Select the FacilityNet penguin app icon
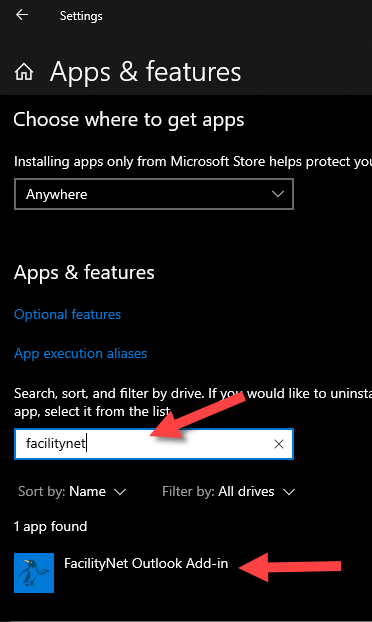Image resolution: width=372 pixels, height=622 pixels. [34, 573]
